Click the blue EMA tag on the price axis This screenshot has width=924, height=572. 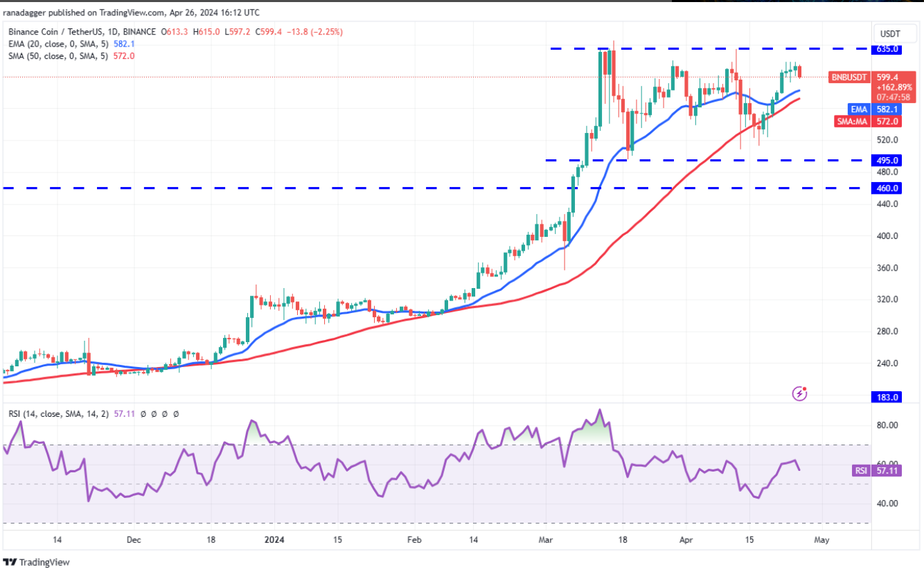coord(859,109)
